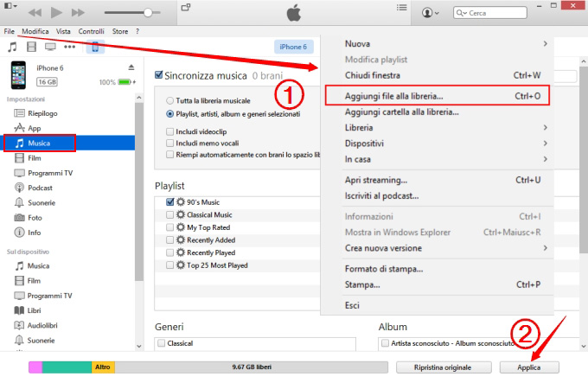The width and height of the screenshot is (588, 383).
Task: Open the File menu
Action: coord(9,31)
